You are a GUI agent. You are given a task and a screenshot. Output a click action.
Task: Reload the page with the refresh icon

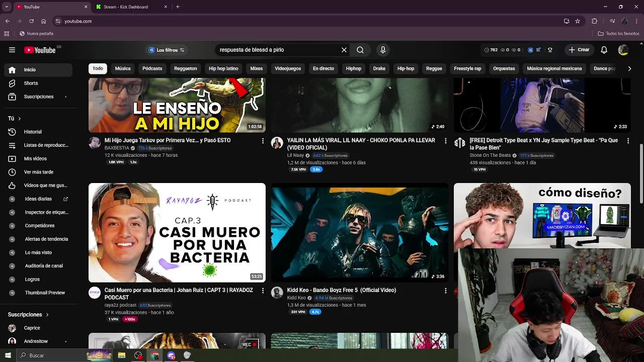31,21
